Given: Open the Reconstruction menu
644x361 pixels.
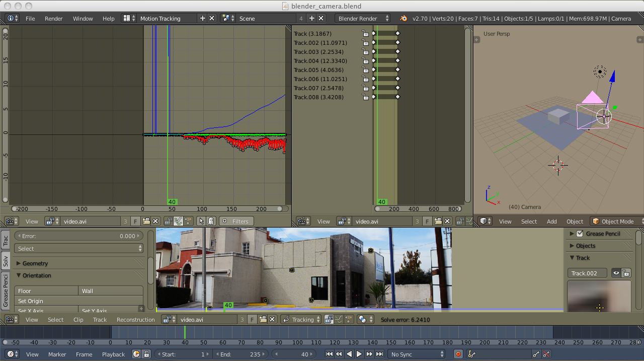Looking at the screenshot, I should 135,319.
